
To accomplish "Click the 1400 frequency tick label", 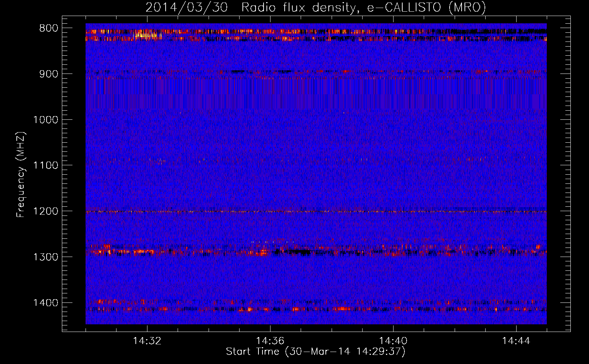I will pos(46,302).
